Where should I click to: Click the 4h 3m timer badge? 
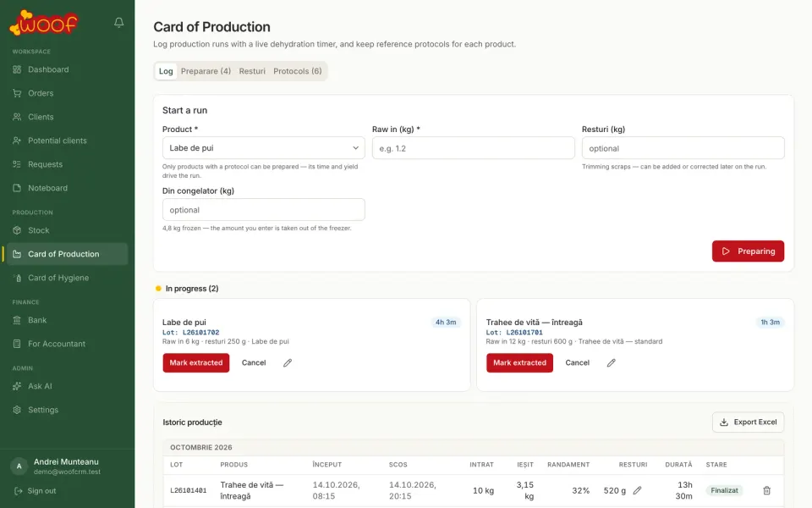446,323
